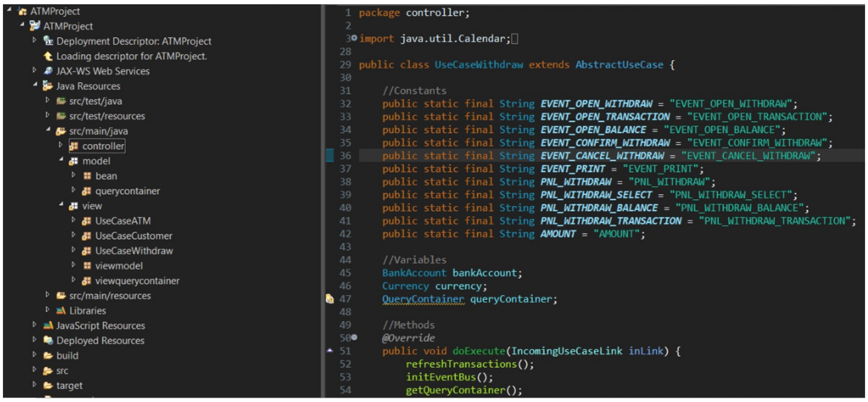Image resolution: width=868 pixels, height=402 pixels.
Task: Expand folded imports on line 3
Action: (354, 38)
